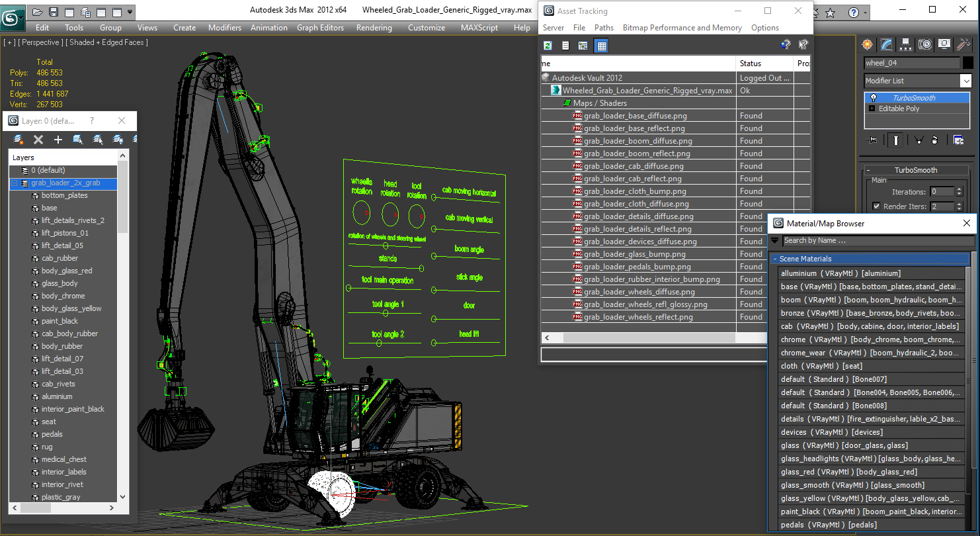Click the Save File floppy icon in the quick access toolbar
The width and height of the screenshot is (980, 536).
click(x=54, y=11)
